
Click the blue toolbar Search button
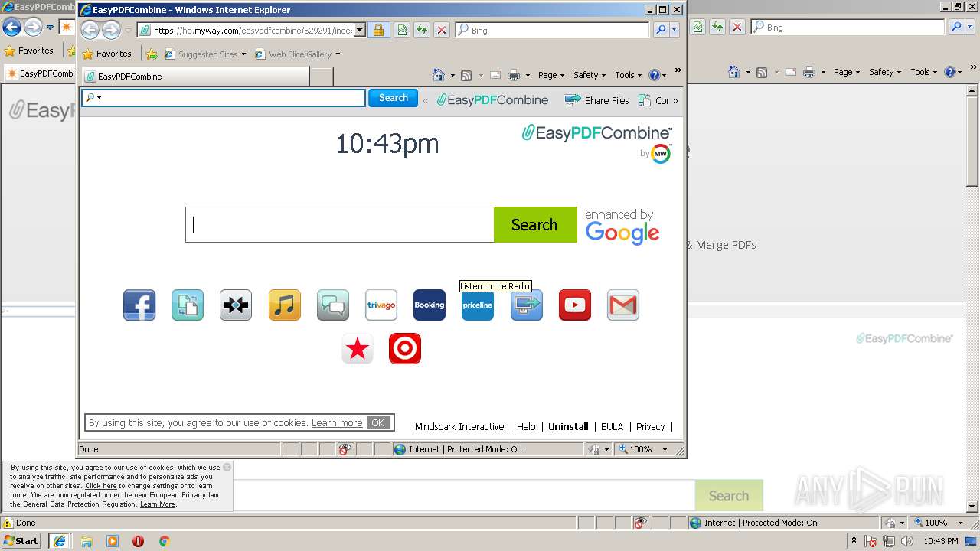pyautogui.click(x=393, y=98)
